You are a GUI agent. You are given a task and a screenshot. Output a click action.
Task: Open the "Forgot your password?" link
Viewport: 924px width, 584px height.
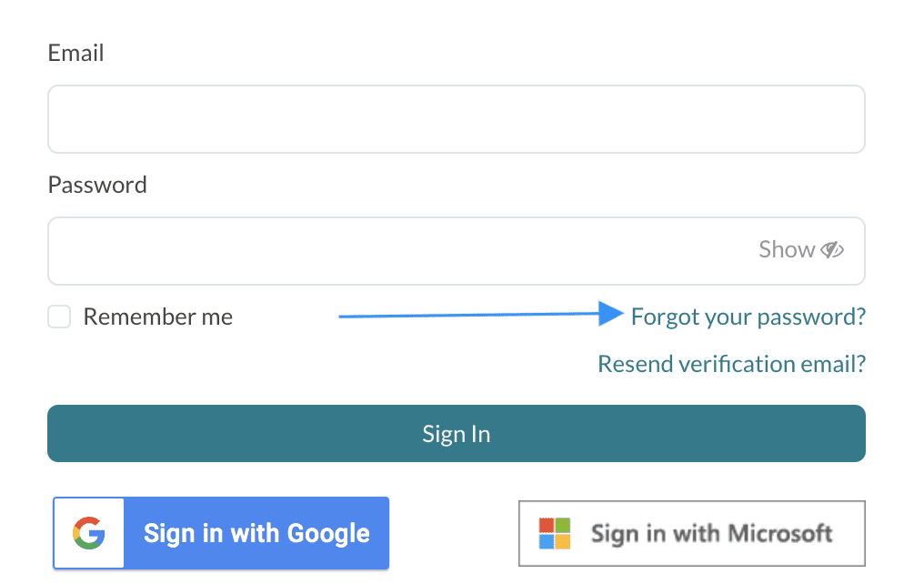pyautogui.click(x=748, y=317)
